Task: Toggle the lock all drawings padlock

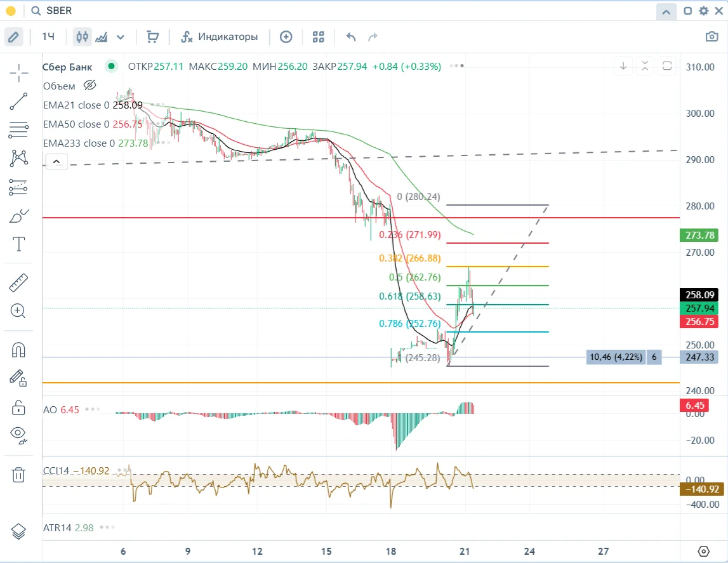Action: pos(18,407)
